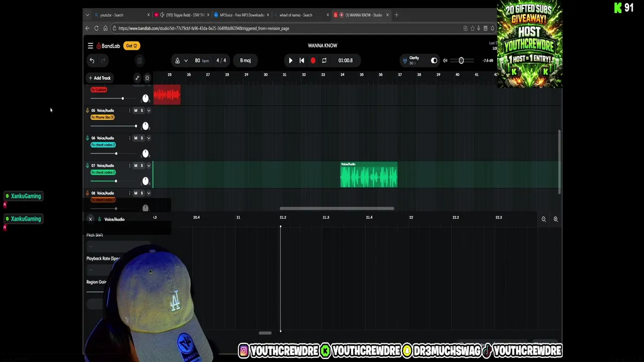The height and width of the screenshot is (362, 644).
Task: Expand track 06 options chevron
Action: (x=148, y=138)
